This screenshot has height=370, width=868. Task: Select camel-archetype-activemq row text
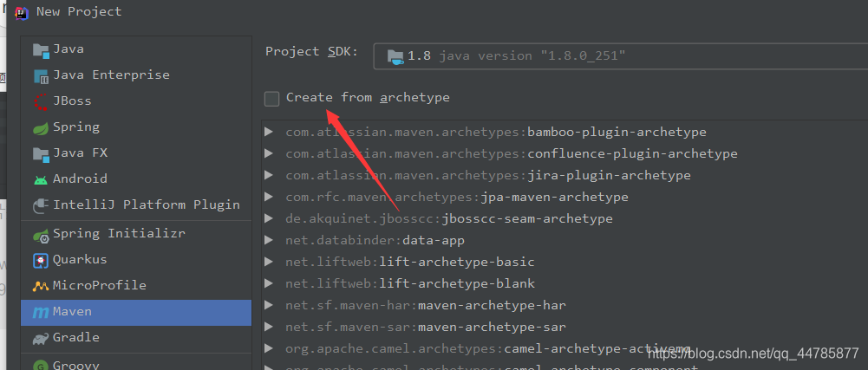pos(488,349)
